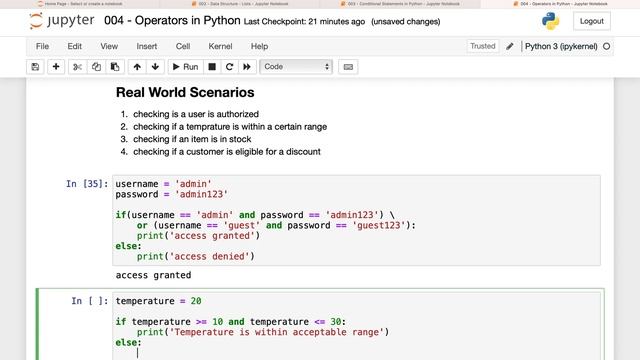Restart kernel and run all fast-forward icon

click(x=247, y=67)
